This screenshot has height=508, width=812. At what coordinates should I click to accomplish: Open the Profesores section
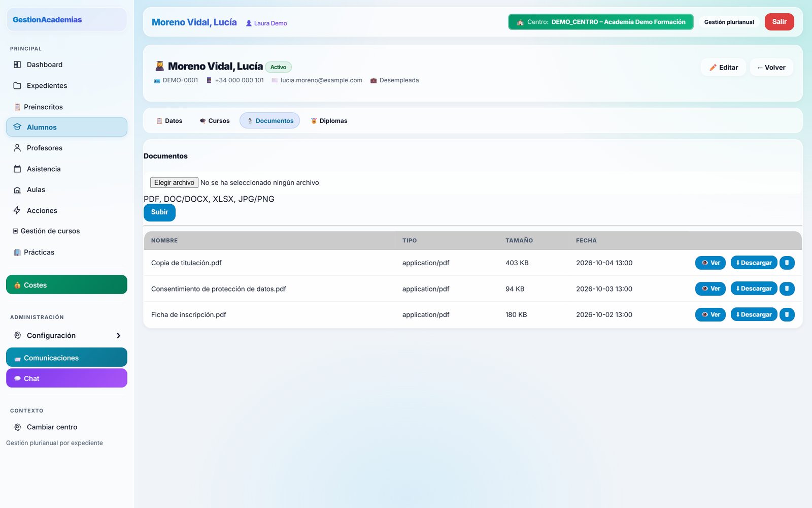[x=66, y=148]
